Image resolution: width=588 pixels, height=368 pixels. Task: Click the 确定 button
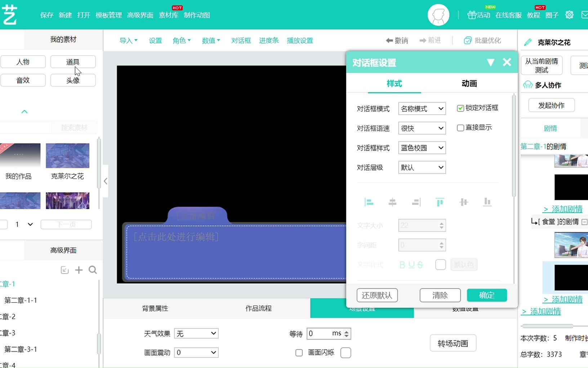click(x=487, y=295)
